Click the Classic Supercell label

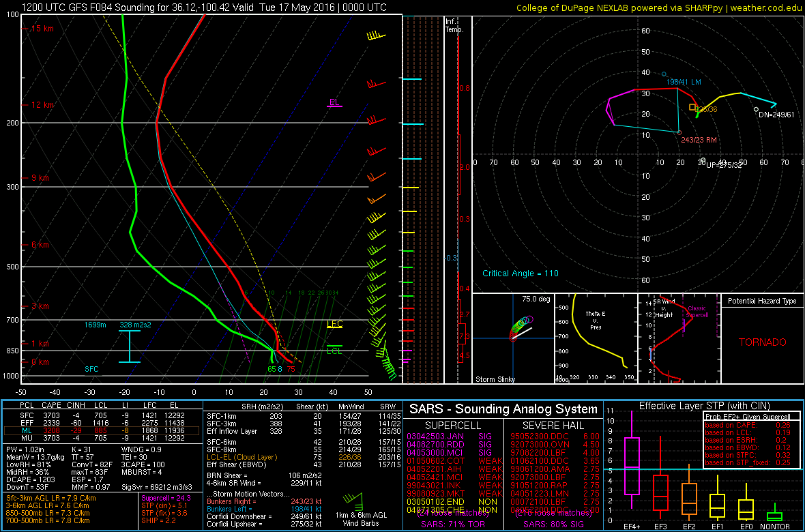point(697,312)
